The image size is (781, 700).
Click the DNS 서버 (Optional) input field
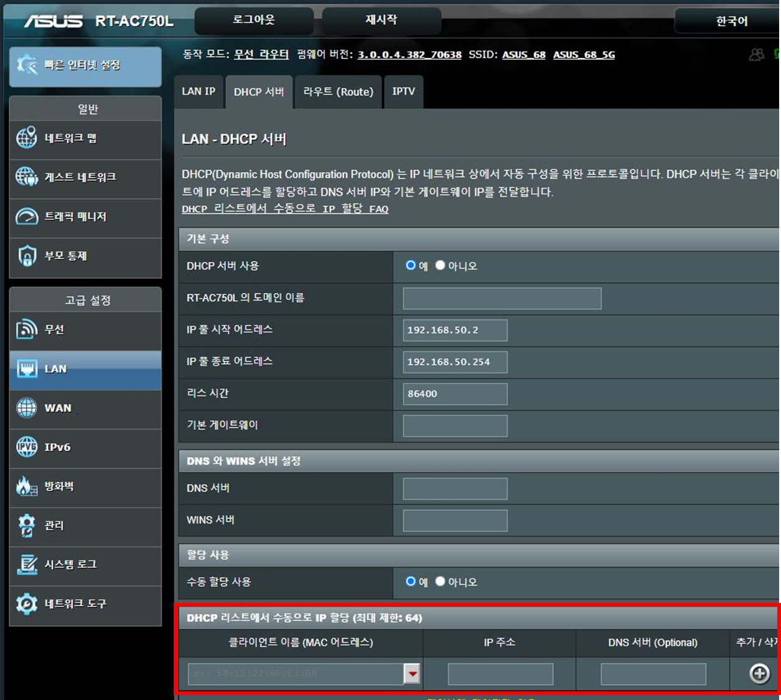[653, 674]
